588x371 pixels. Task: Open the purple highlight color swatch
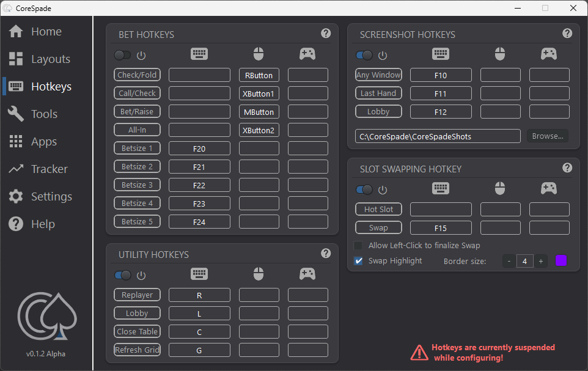click(x=561, y=261)
